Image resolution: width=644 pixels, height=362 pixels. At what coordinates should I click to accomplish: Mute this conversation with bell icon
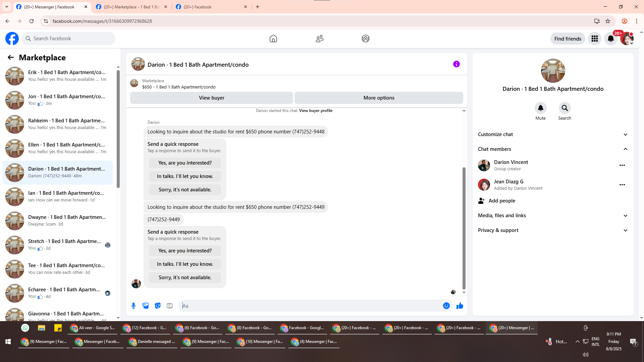540,108
